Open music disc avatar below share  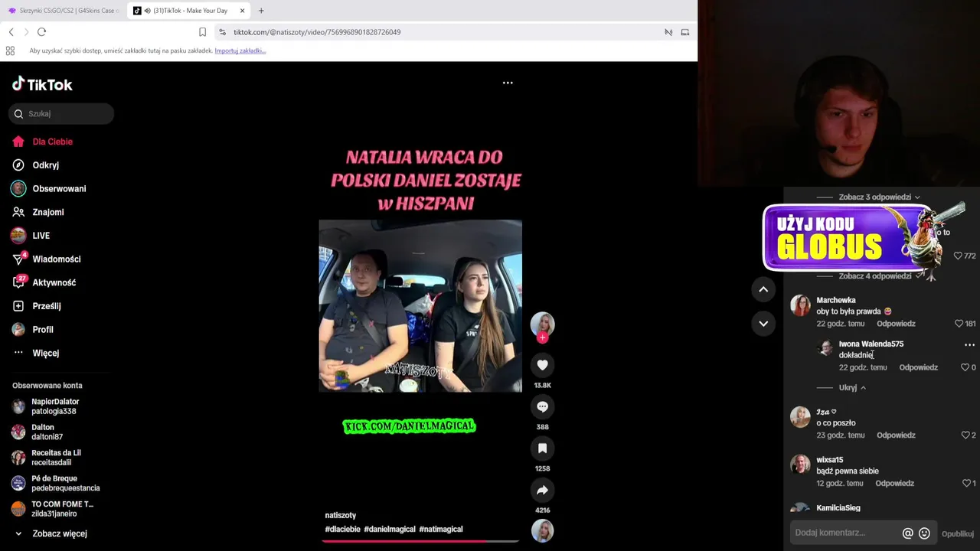coord(542,530)
